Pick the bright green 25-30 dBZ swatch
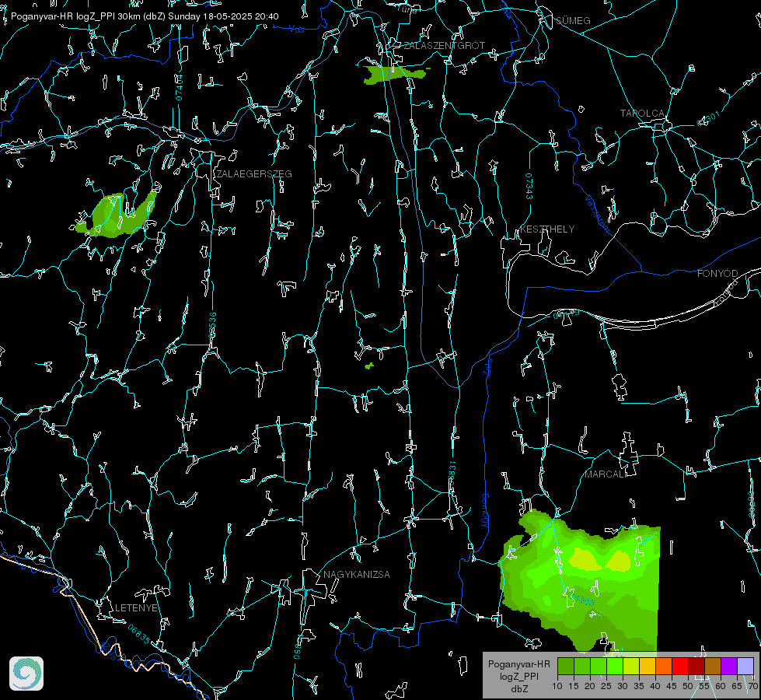Viewport: 761px width, 700px height. (615, 666)
